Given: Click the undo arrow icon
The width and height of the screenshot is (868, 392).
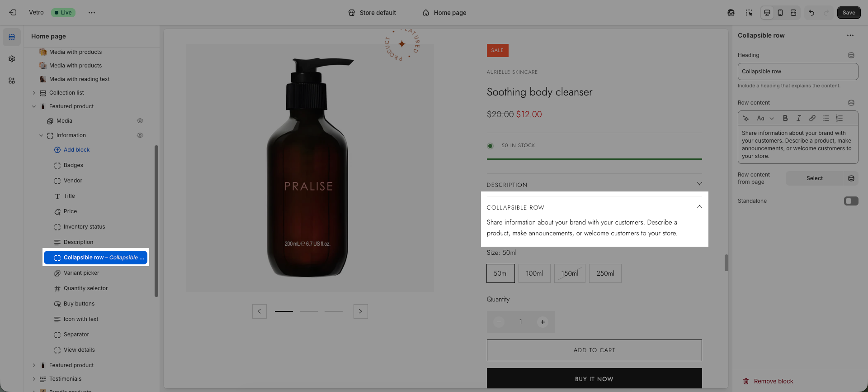Looking at the screenshot, I should pos(811,13).
